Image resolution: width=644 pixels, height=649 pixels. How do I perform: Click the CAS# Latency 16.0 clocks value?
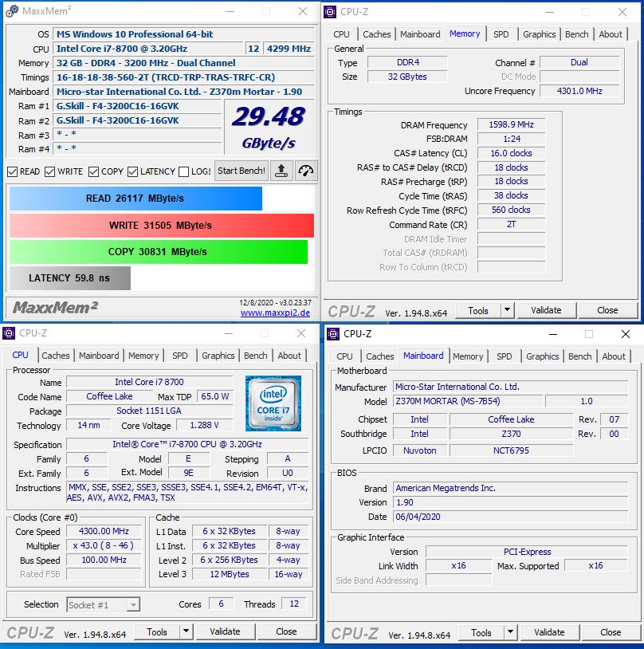pos(511,153)
